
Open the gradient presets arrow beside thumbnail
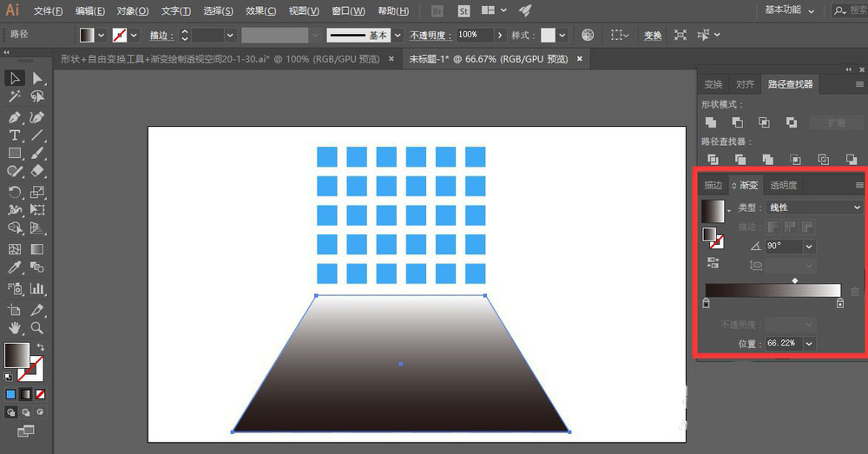point(729,210)
